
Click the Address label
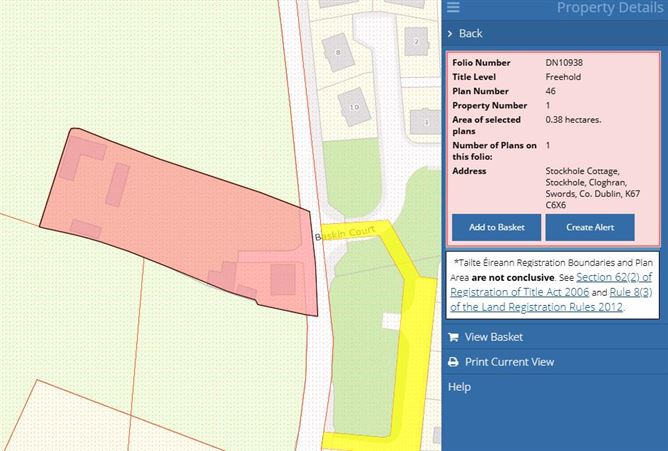click(x=469, y=171)
